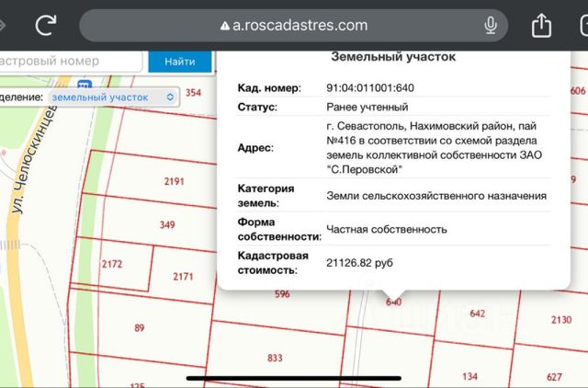
Task: Select parcel 627 on the map
Action: coord(554,377)
